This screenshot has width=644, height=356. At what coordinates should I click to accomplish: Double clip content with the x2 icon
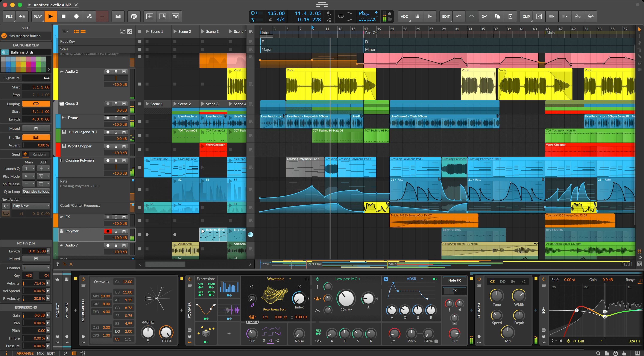coord(539,16)
